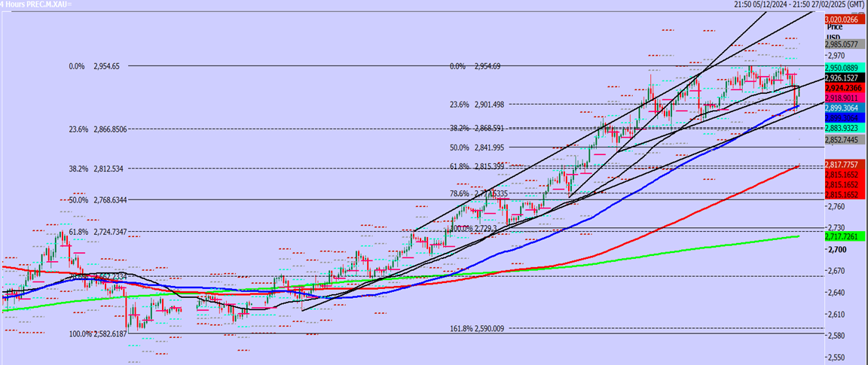Viewport: 868px width, 365px height.
Task: Click the 2,970 tick on price axis
Action: (x=837, y=56)
